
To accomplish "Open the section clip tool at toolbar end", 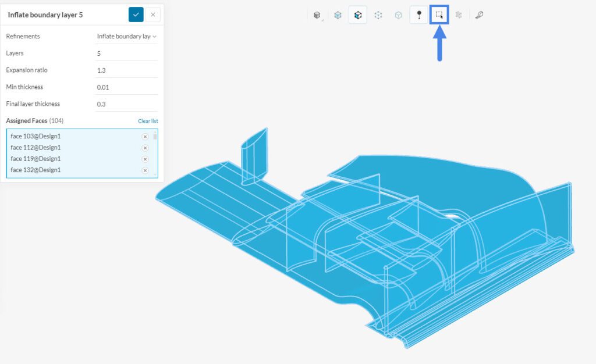I will pos(478,15).
